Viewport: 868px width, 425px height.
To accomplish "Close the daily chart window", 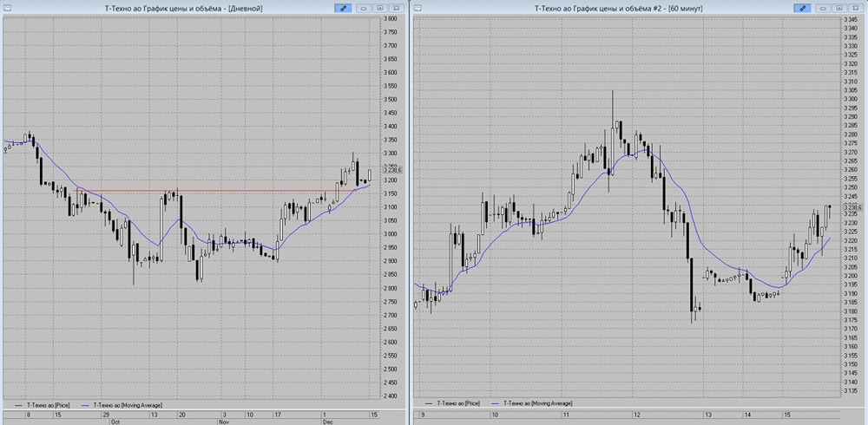I will (x=395, y=8).
